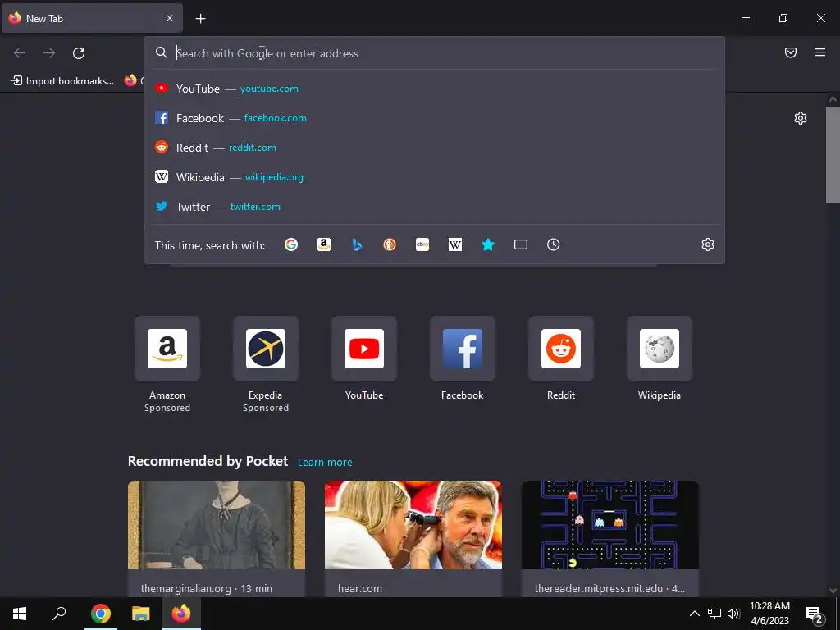
Task: Select YouTube suggestion youtube.com
Action: (435, 89)
